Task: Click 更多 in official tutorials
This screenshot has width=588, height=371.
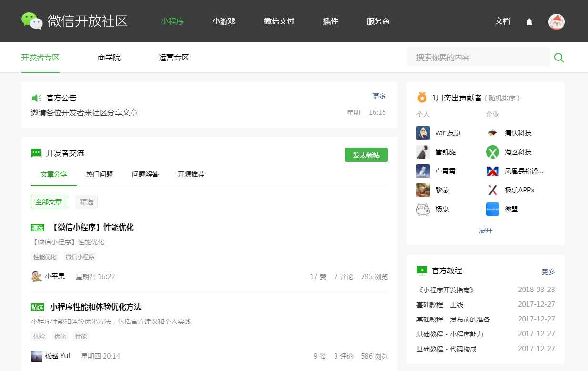Action: coord(548,272)
